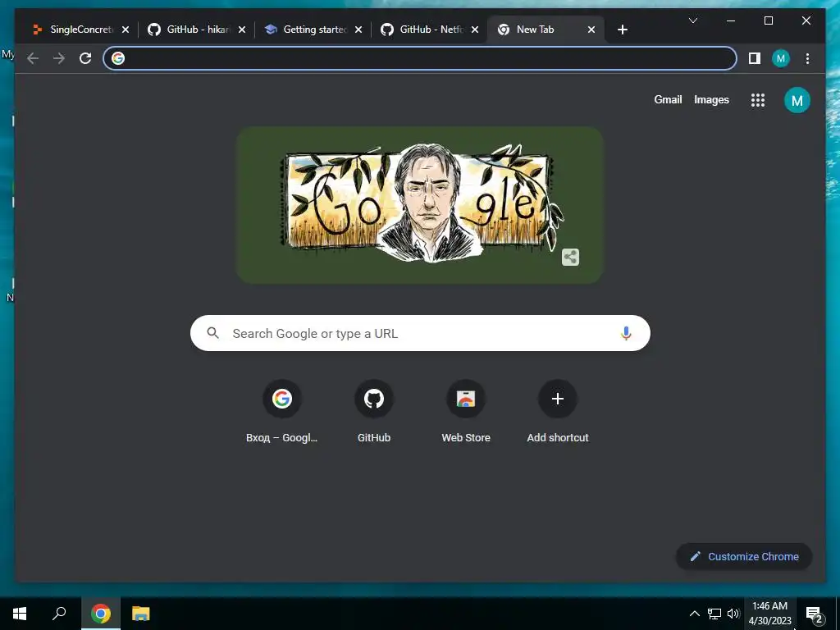Viewport: 840px width, 630px height.
Task: Open Windows taskbar search
Action: pos(59,614)
